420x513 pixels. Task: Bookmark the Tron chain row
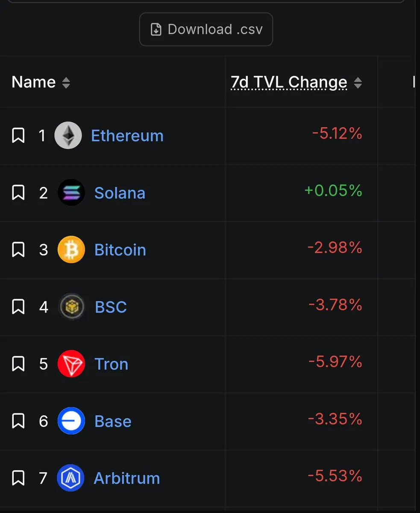tap(18, 364)
